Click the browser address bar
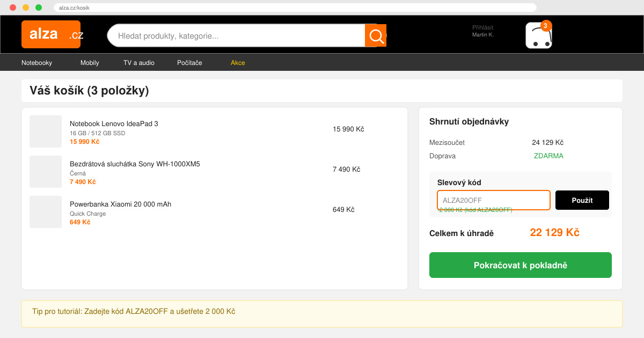Image resolution: width=644 pixels, height=338 pixels. (295, 8)
